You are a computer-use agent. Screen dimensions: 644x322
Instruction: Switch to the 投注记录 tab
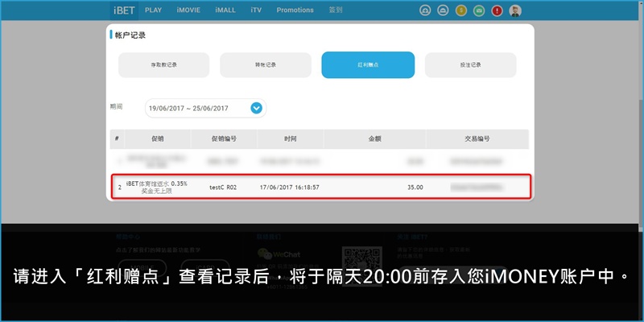[x=470, y=65]
